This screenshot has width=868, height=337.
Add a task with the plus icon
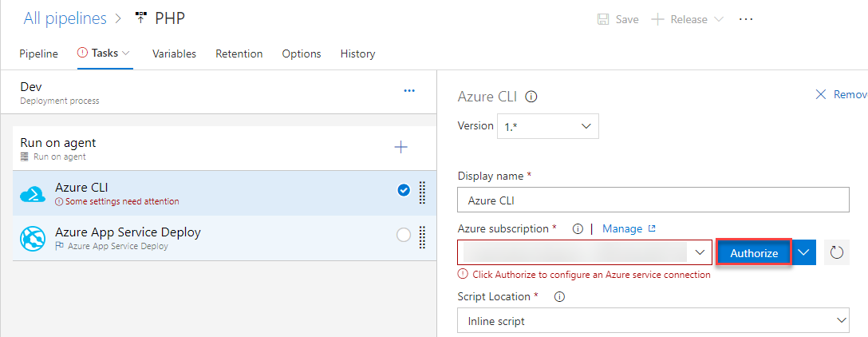coord(400,147)
